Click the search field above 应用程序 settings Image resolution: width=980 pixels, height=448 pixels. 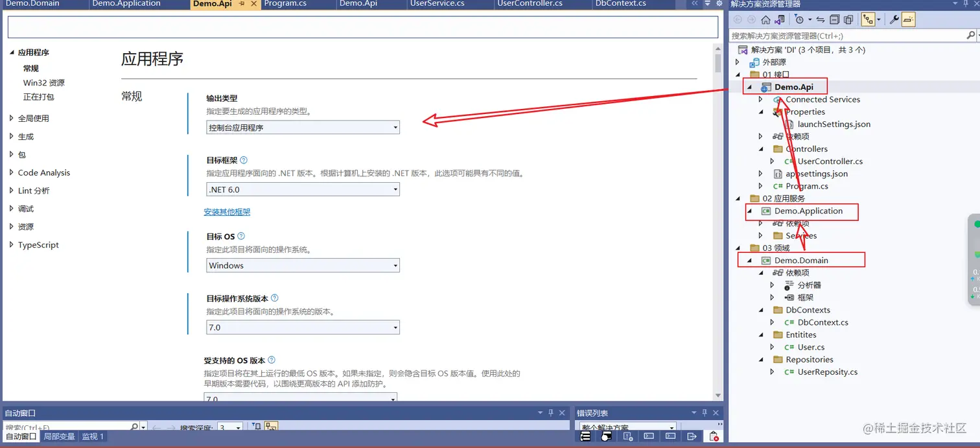click(x=363, y=27)
